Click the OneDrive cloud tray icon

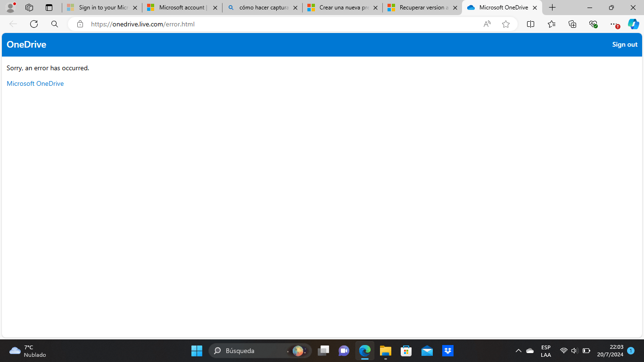pos(530,351)
